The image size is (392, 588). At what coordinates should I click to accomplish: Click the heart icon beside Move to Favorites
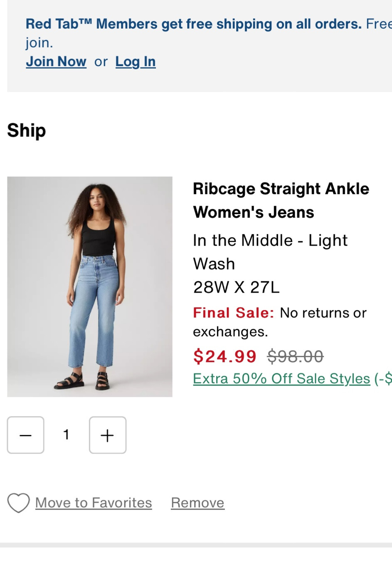(18, 502)
